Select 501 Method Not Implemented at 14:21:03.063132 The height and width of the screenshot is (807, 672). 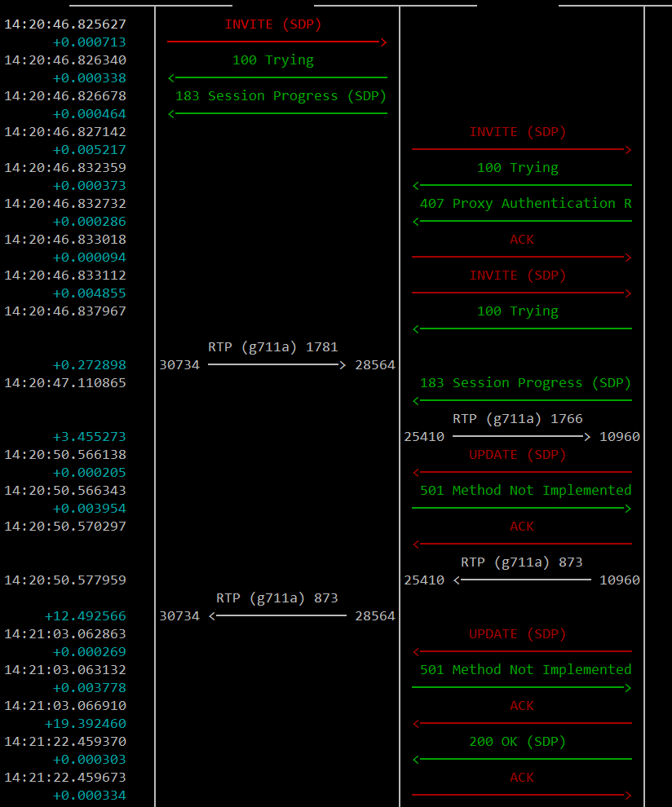click(x=526, y=670)
